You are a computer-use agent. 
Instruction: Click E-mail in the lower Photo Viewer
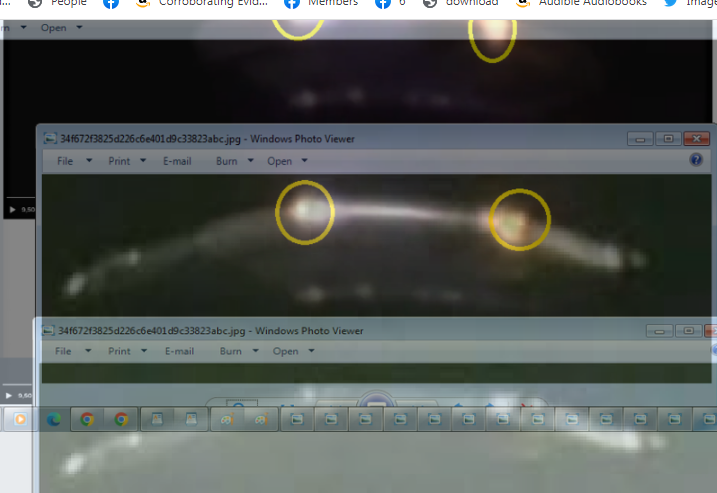(x=179, y=352)
